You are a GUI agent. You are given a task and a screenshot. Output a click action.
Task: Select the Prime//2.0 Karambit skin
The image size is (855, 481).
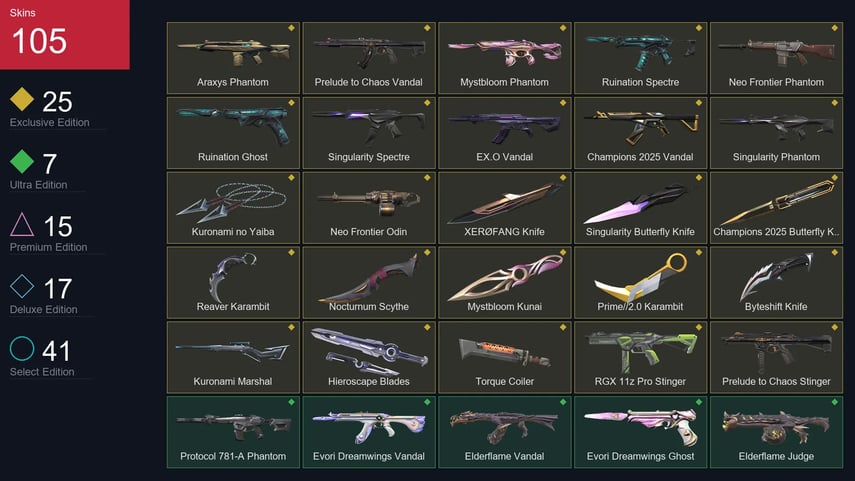(x=640, y=282)
